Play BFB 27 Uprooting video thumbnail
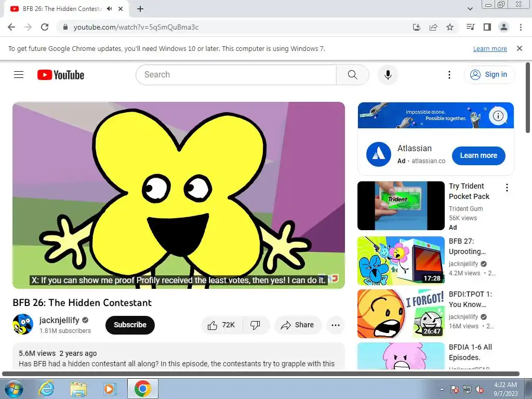Viewport: 532px width, 399px height. [x=401, y=261]
